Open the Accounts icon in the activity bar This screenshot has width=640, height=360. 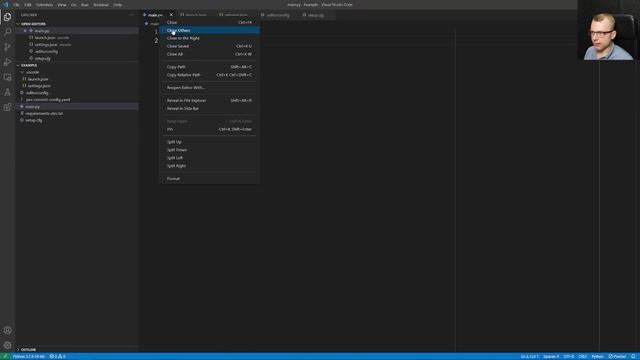(7, 331)
